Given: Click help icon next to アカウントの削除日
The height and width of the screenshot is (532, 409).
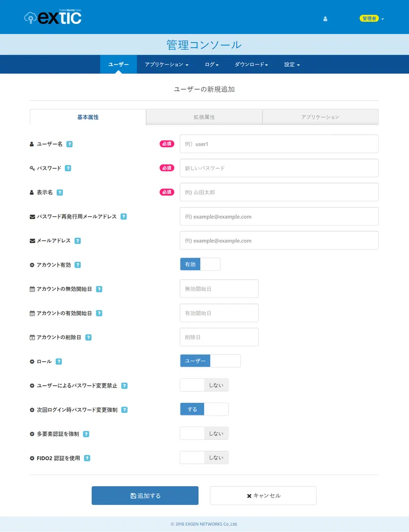Looking at the screenshot, I should [88, 337].
